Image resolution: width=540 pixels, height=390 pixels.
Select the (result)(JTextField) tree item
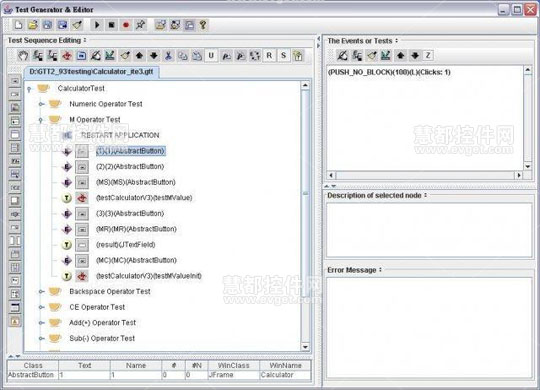[x=126, y=245]
